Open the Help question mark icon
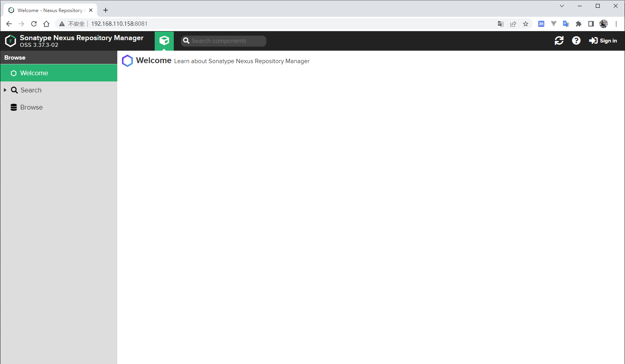 576,41
